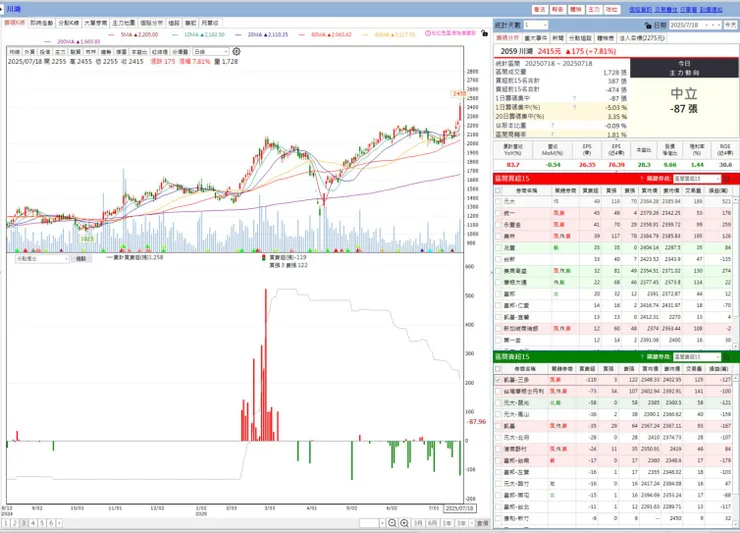Switch to the 即時走勢 tab

click(x=42, y=23)
